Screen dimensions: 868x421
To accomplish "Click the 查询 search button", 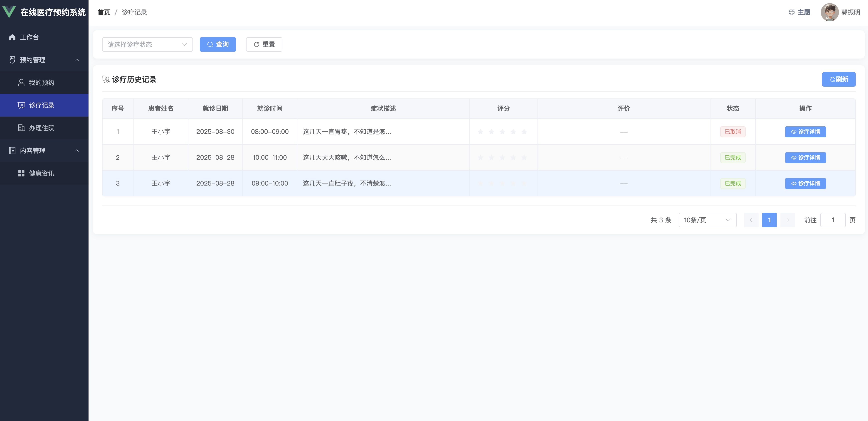I will point(218,44).
